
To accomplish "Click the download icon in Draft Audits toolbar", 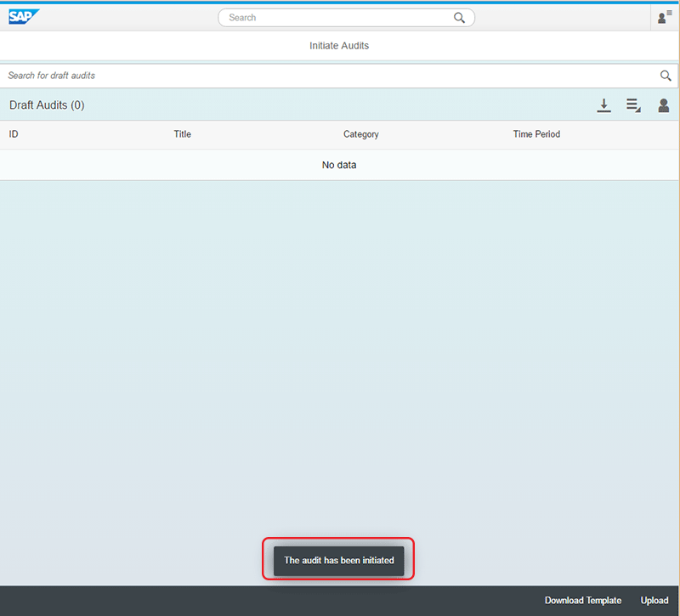I will click(603, 105).
